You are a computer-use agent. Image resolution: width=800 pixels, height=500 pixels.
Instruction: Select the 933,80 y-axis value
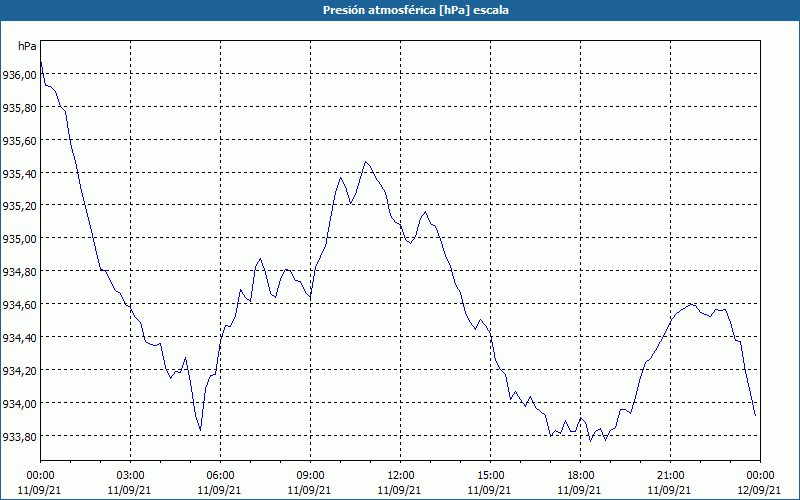(x=19, y=436)
